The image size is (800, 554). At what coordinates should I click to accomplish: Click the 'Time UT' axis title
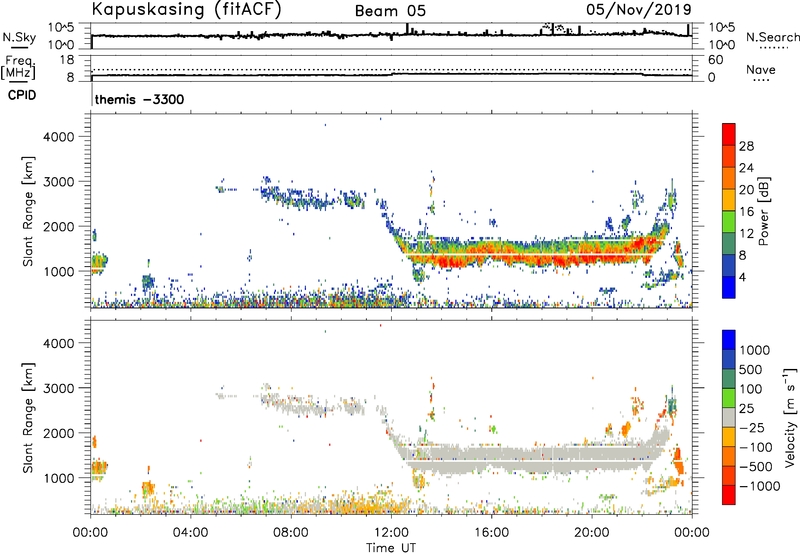coord(391,548)
